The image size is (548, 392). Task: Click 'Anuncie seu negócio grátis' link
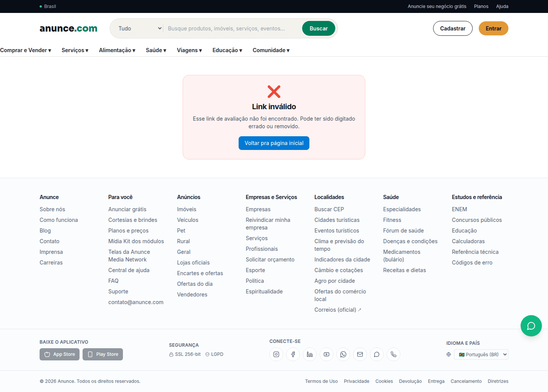(437, 6)
